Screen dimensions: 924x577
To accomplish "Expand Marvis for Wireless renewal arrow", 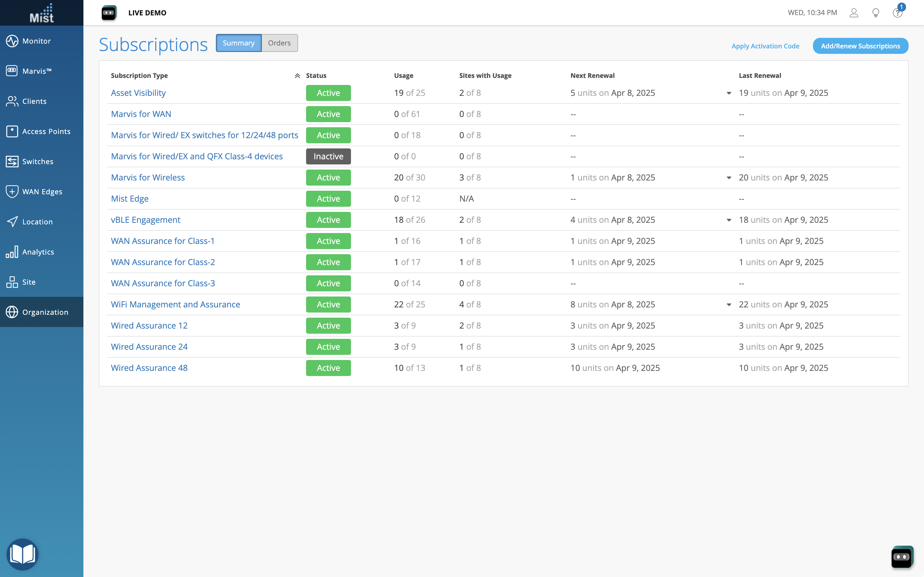I will 729,178.
